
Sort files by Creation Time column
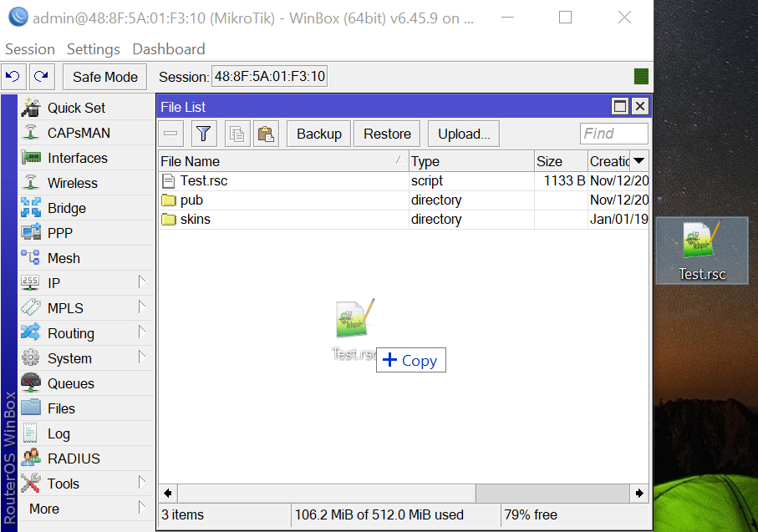tap(609, 161)
